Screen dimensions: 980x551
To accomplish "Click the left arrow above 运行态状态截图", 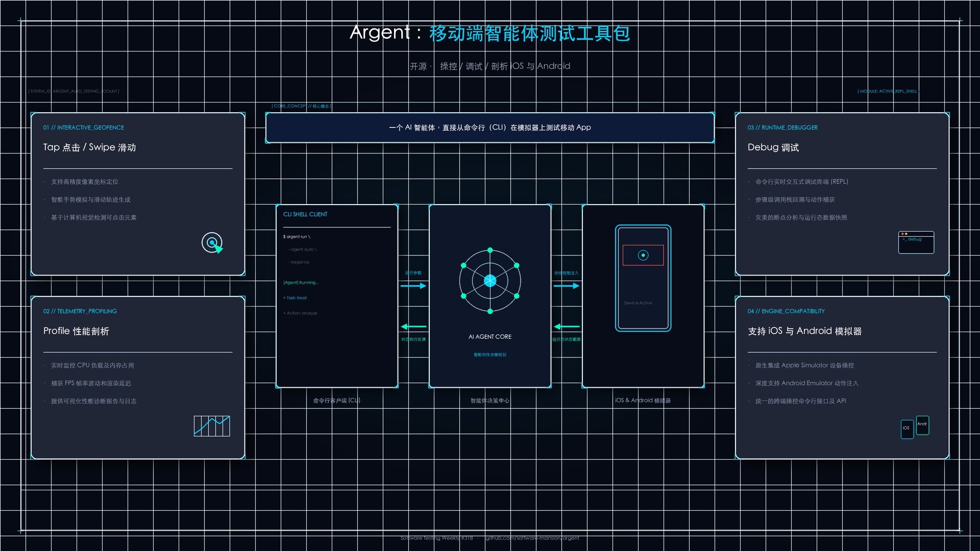I will [x=567, y=327].
